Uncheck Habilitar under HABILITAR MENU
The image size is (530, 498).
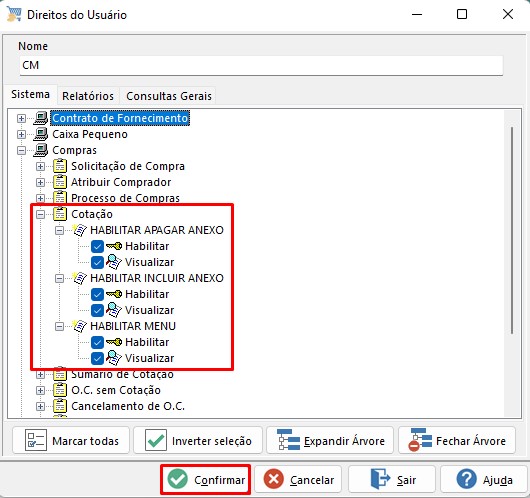click(x=97, y=342)
